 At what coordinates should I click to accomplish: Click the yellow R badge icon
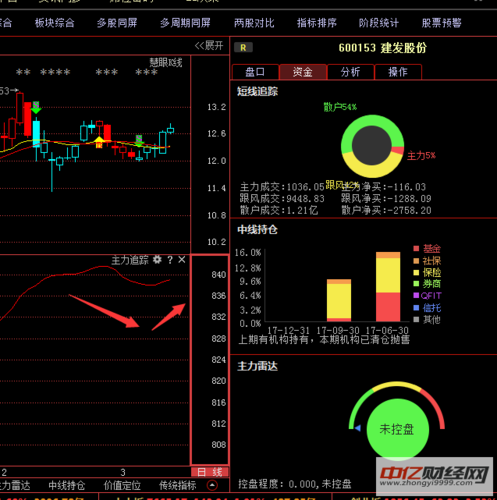tap(243, 48)
